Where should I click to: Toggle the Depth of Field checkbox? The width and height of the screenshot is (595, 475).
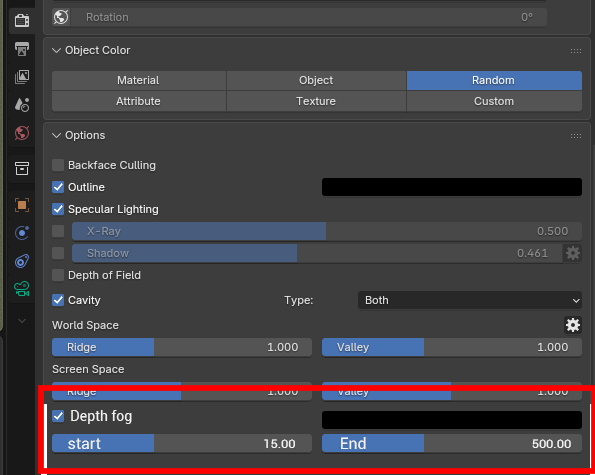click(x=58, y=275)
